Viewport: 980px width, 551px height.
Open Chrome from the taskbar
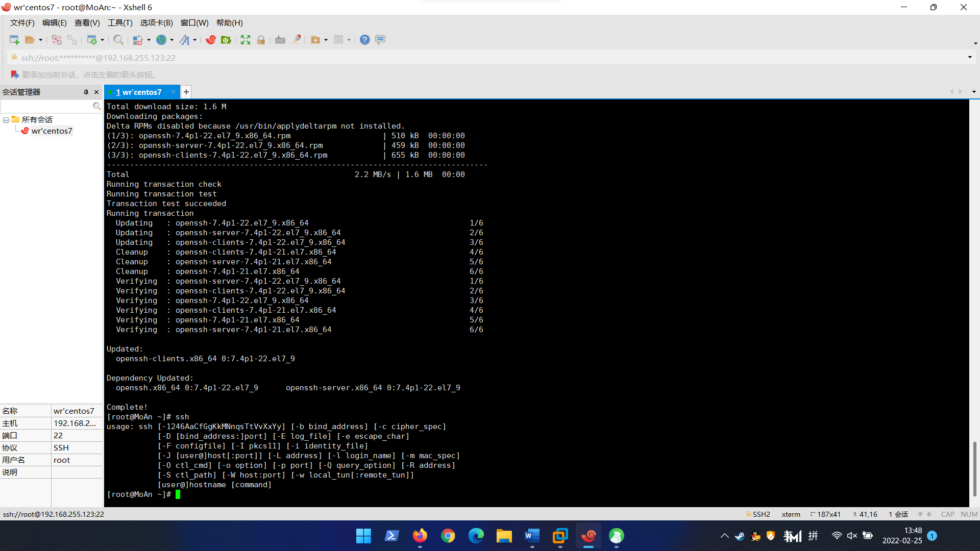point(448,536)
